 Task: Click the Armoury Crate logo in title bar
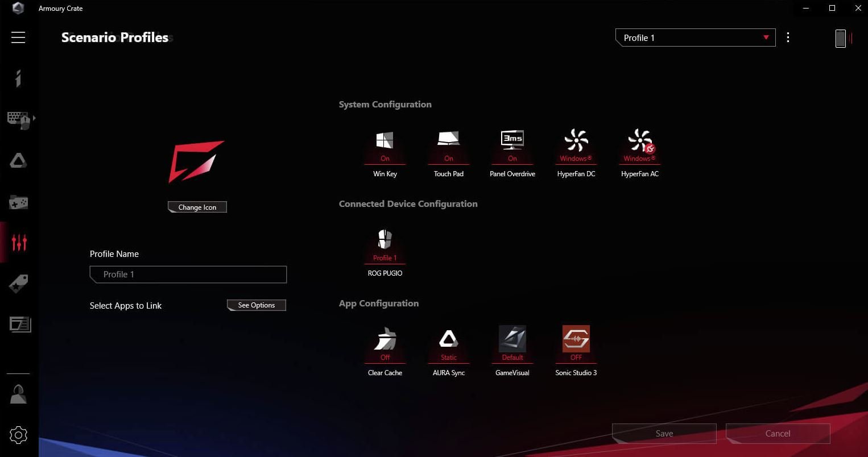(x=18, y=8)
